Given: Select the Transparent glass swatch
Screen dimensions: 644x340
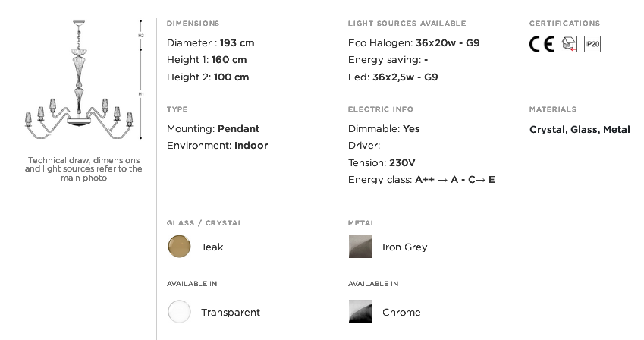Looking at the screenshot, I should (179, 312).
